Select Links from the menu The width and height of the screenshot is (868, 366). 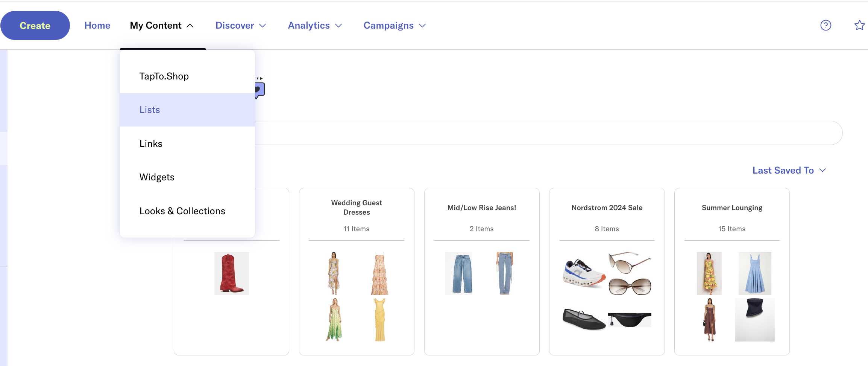point(187,143)
